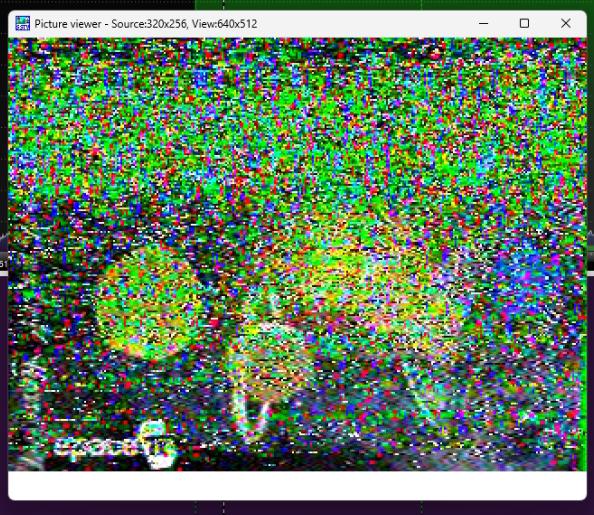Click the black background area above window's left
Viewport: 594px width, 515px height.
point(97,4)
